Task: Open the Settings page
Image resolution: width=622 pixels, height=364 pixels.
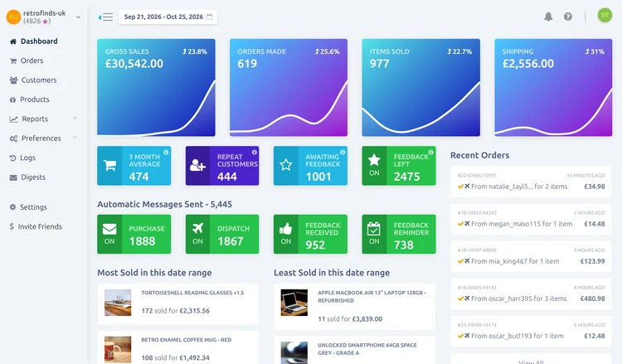Action: [x=33, y=207]
